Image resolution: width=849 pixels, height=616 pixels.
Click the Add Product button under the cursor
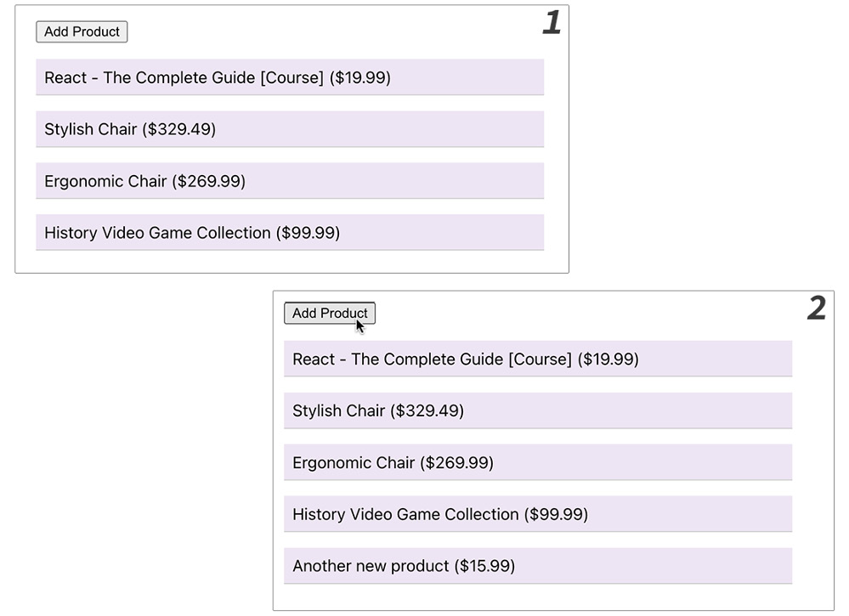click(330, 314)
